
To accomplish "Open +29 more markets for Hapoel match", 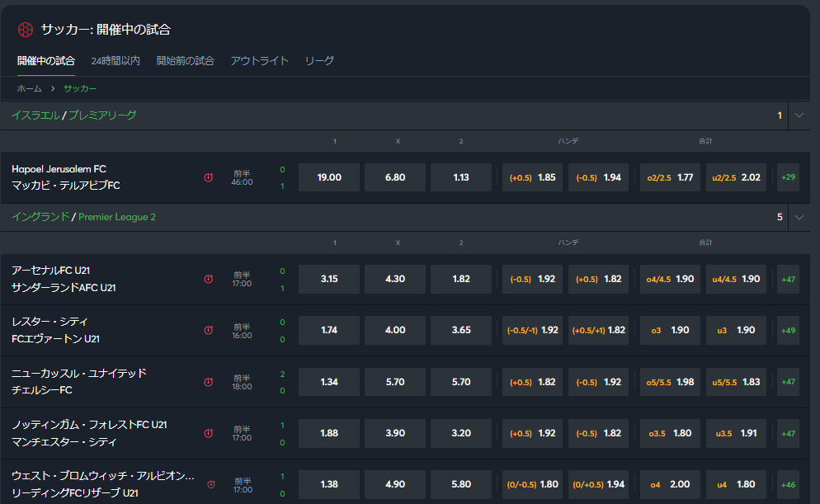I will pyautogui.click(x=788, y=177).
